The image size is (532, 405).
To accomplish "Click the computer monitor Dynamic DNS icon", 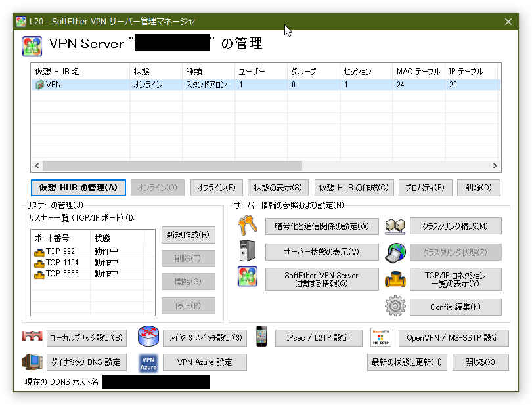I will 32,362.
